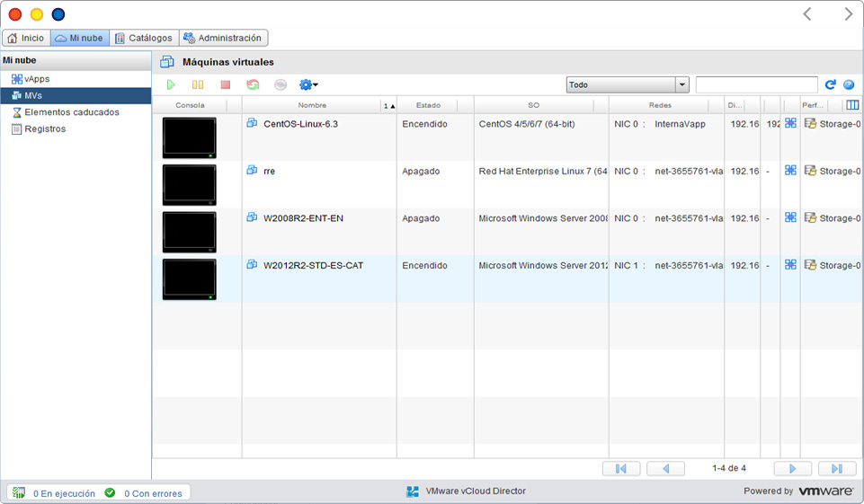Expand the Todo filter combo box
864x504 pixels.
[x=682, y=84]
